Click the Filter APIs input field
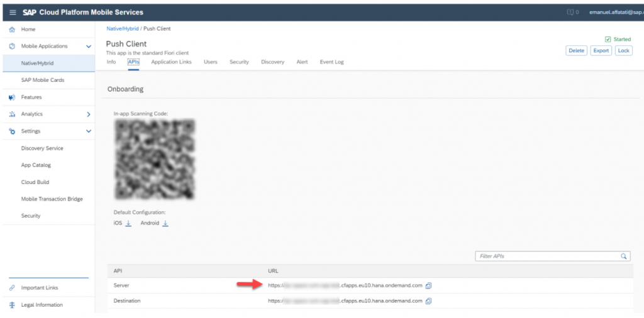The height and width of the screenshot is (318, 644). pyautogui.click(x=552, y=256)
